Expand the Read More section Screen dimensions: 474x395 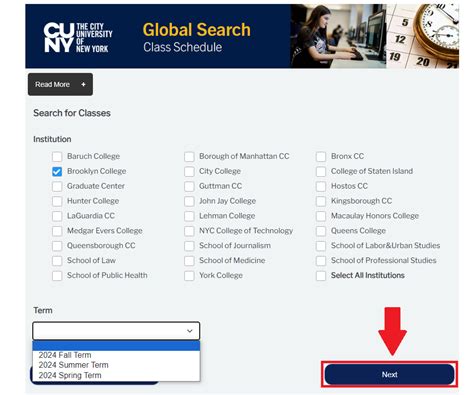60,84
